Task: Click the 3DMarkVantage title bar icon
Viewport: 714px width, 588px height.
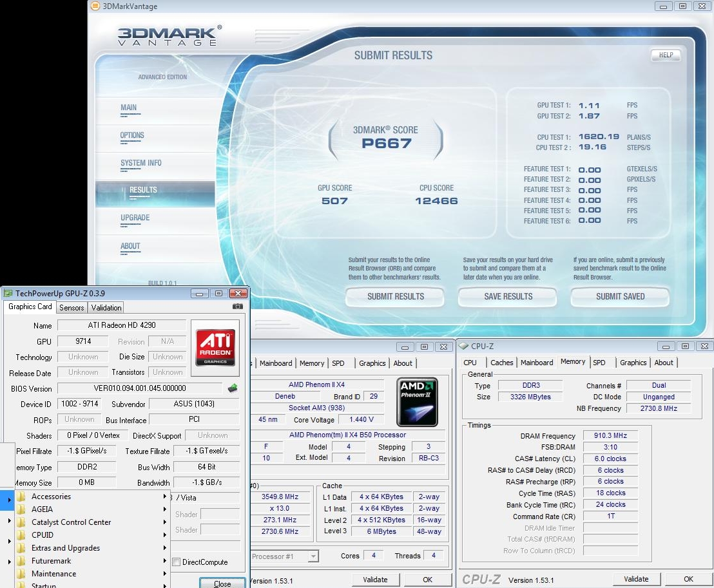Action: (x=95, y=6)
